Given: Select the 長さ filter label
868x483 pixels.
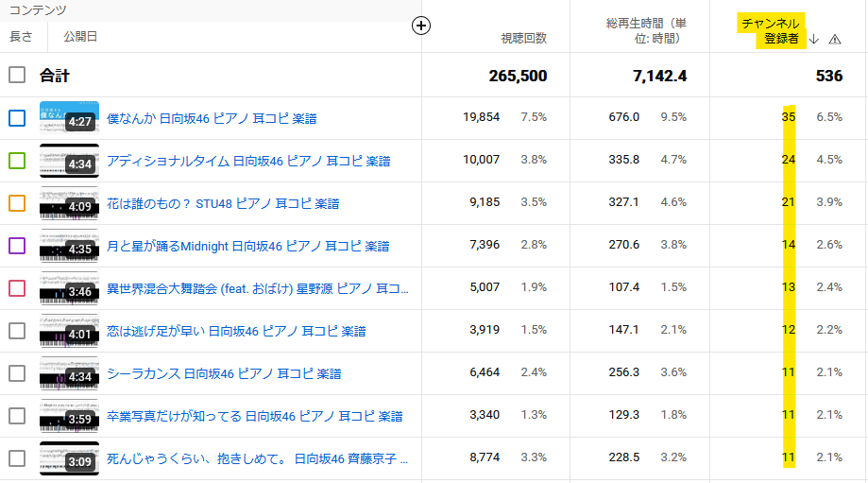Looking at the screenshot, I should (x=21, y=37).
